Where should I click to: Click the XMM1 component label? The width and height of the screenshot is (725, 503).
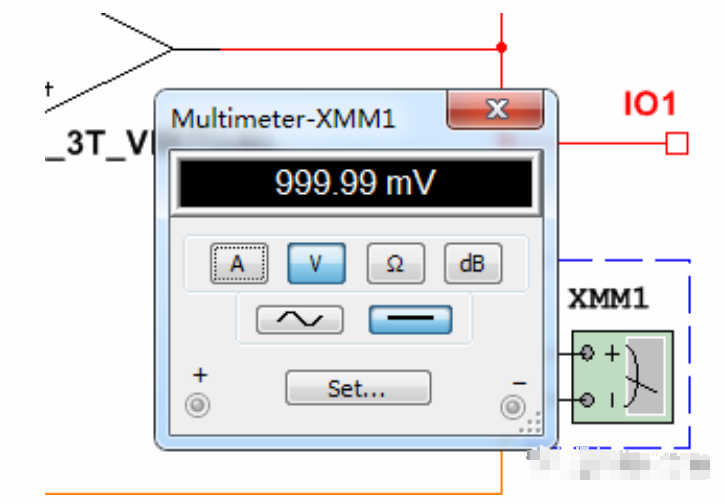(x=608, y=299)
